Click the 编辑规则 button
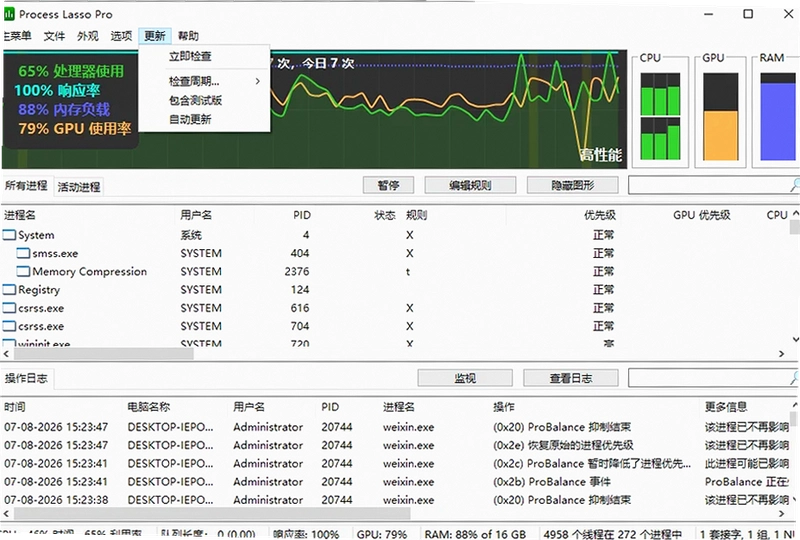 click(470, 185)
